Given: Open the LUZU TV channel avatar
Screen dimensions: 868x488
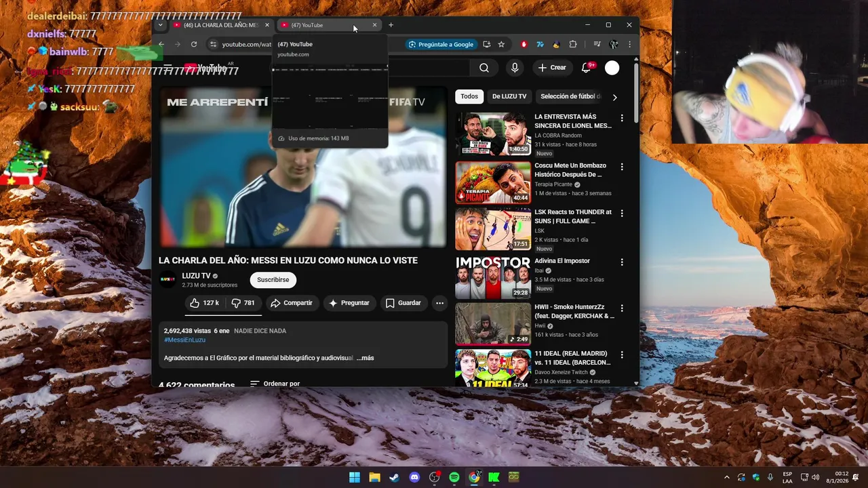Looking at the screenshot, I should [167, 280].
